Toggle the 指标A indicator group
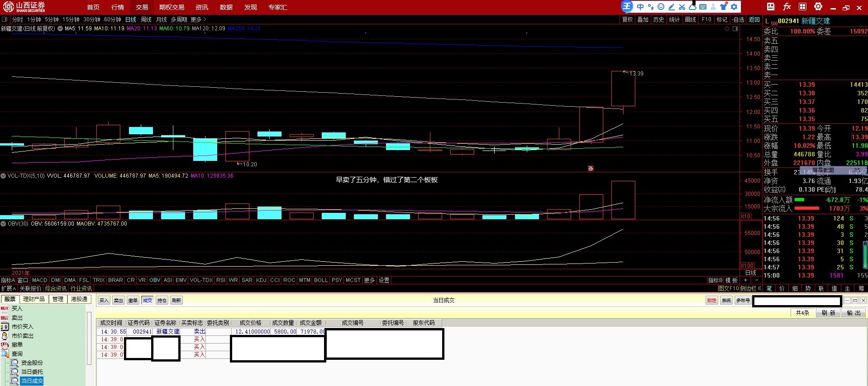 tap(8, 280)
